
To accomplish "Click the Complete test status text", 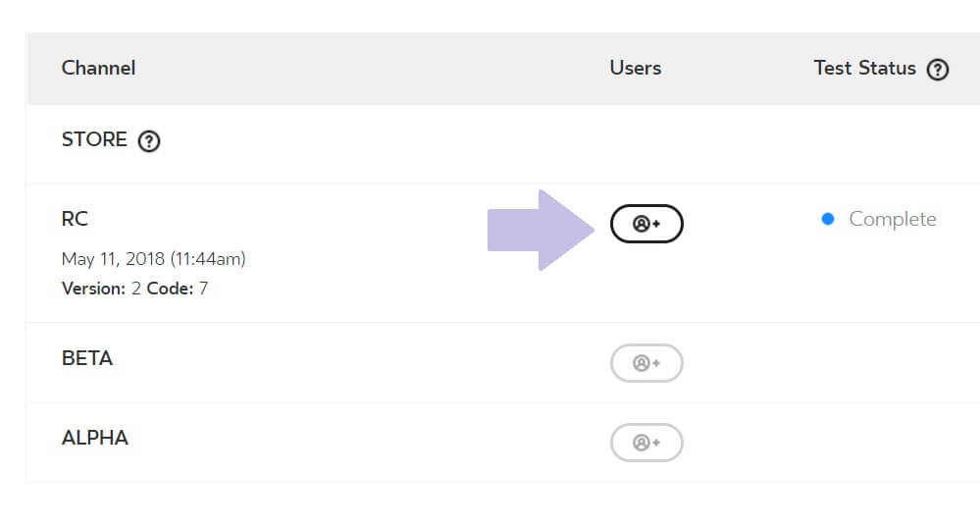I will [892, 220].
